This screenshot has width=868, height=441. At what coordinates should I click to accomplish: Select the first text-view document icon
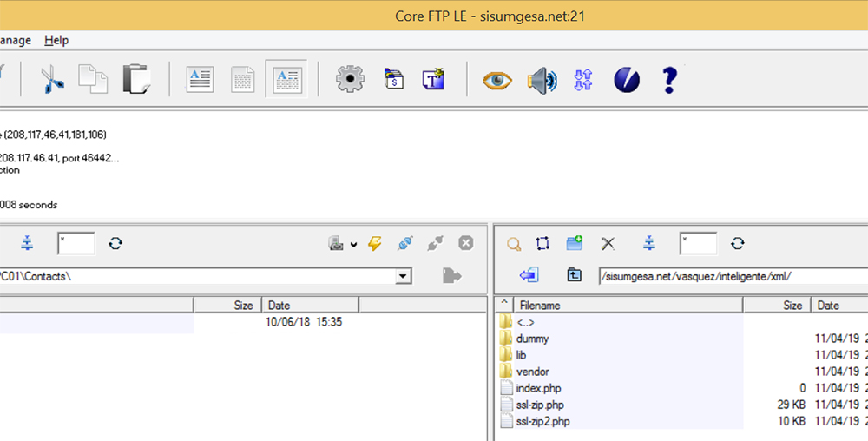200,79
